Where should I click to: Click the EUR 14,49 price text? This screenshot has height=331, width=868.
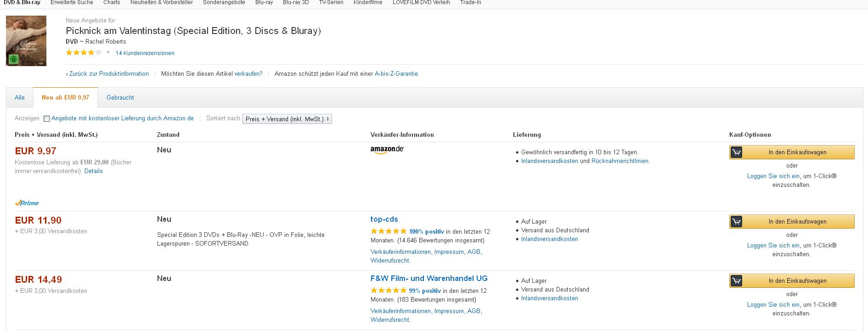39,280
